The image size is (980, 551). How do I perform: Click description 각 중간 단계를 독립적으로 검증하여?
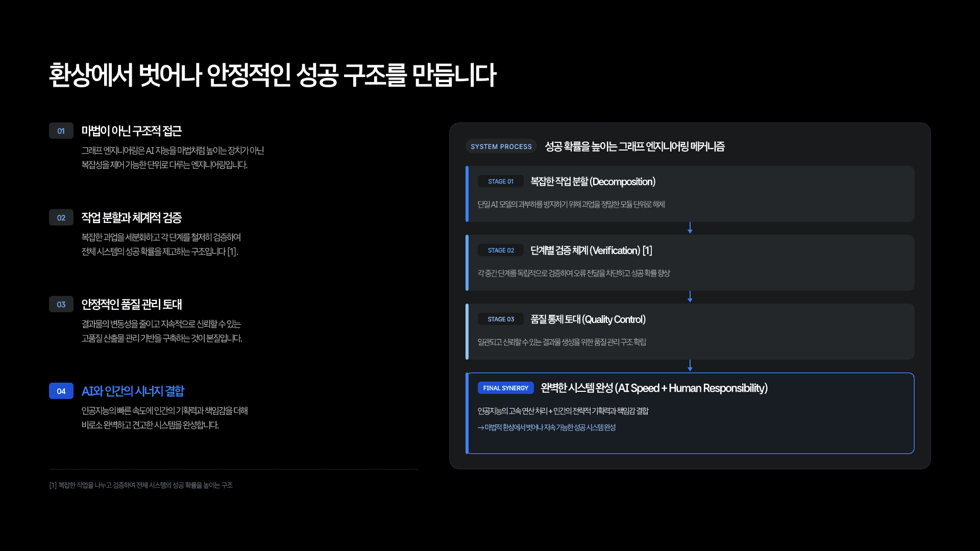pyautogui.click(x=574, y=273)
